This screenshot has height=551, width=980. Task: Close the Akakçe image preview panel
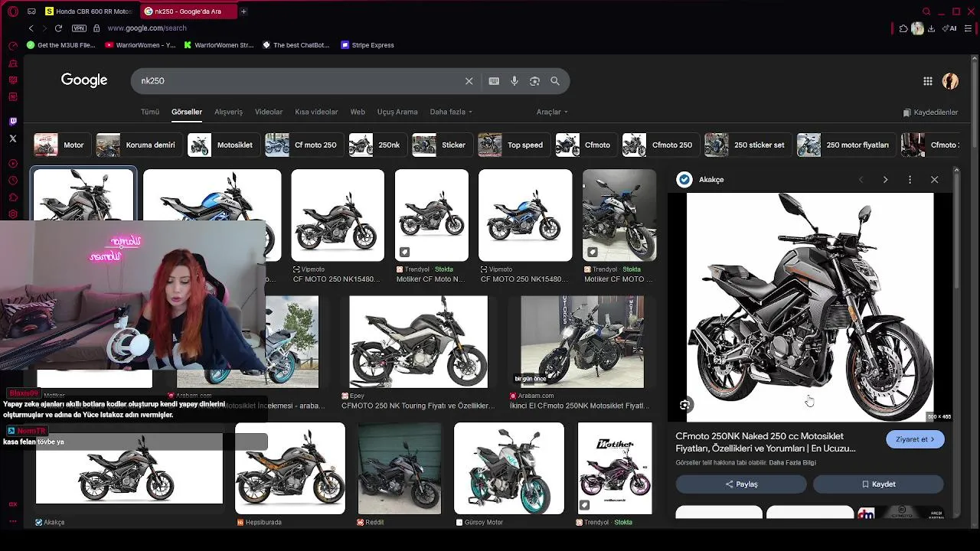coord(934,180)
